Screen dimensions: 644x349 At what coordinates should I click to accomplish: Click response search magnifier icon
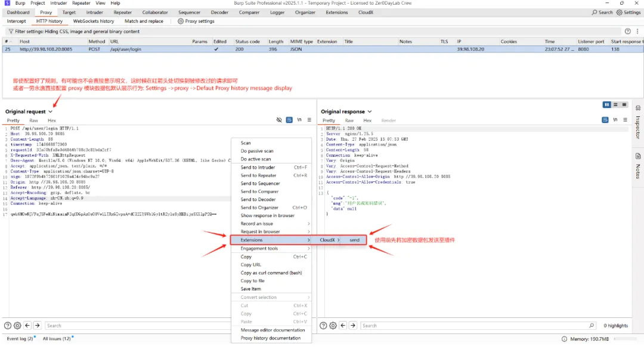pyautogui.click(x=592, y=326)
